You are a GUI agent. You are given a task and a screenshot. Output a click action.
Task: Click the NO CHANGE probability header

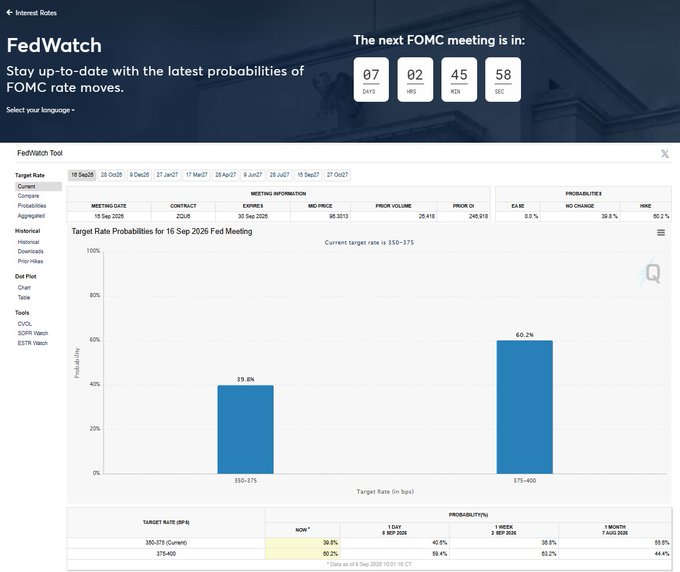580,206
